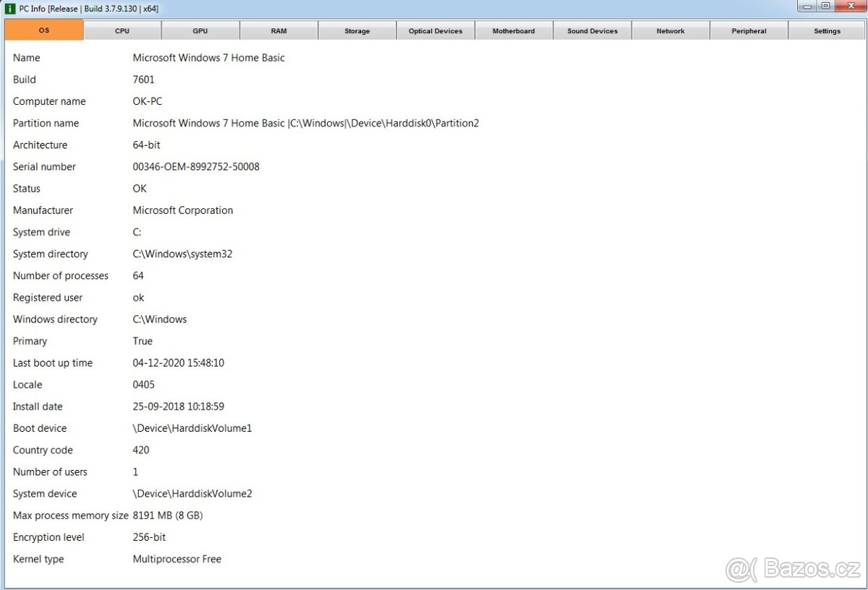Click the computer name value OK-PC
868x590 pixels.
148,102
